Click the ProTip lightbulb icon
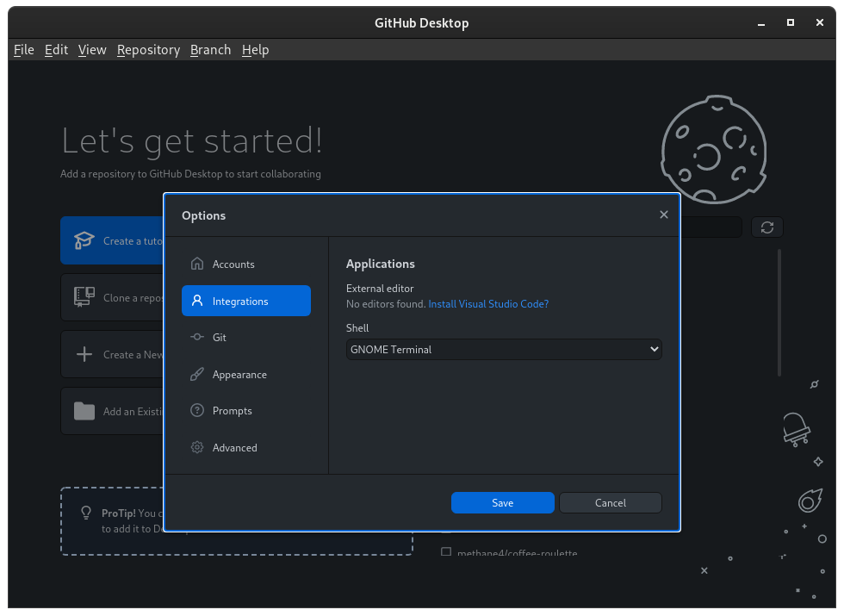Image resolution: width=844 pixels, height=616 pixels. point(86,513)
